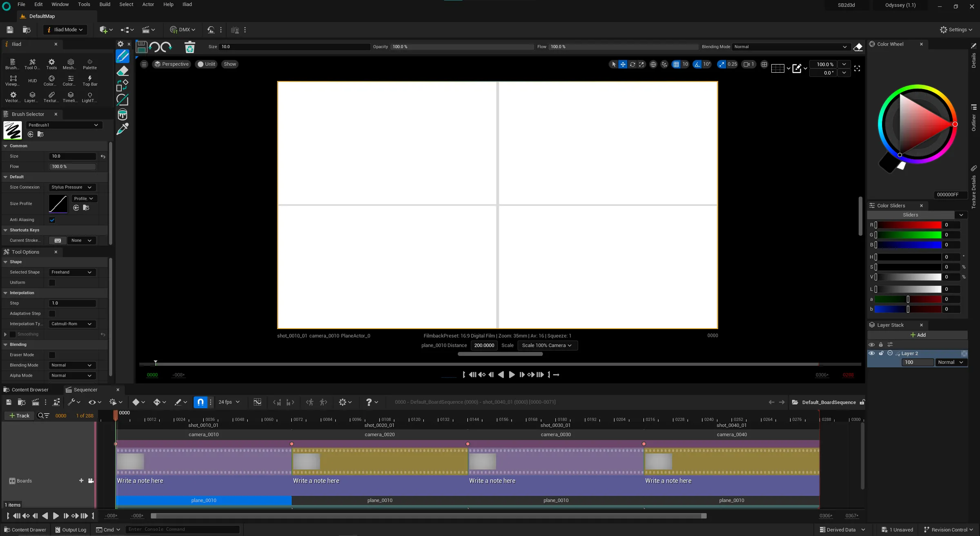Open the Selected Shape Freehand dropdown

click(x=71, y=272)
